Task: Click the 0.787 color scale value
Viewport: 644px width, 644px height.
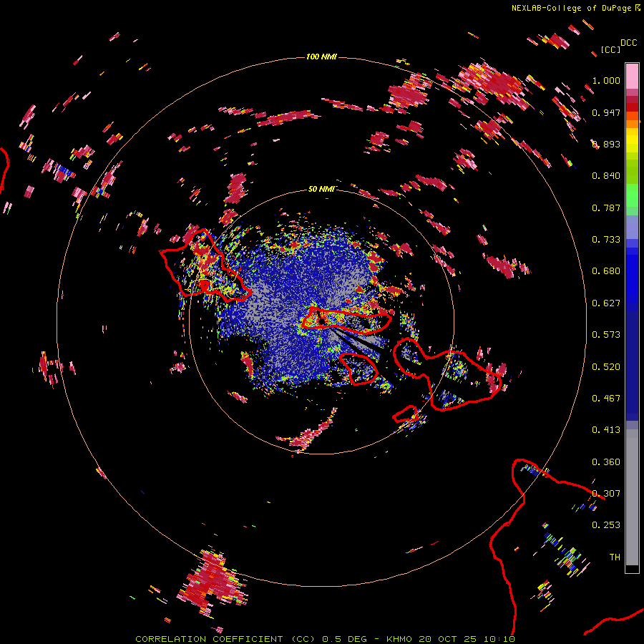Action: click(x=606, y=208)
